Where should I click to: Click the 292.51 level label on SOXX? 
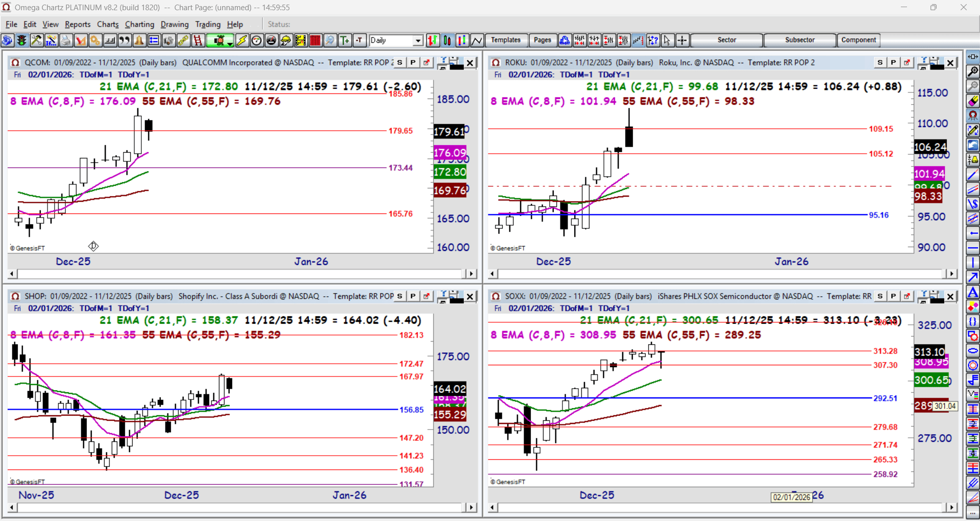[x=885, y=398]
